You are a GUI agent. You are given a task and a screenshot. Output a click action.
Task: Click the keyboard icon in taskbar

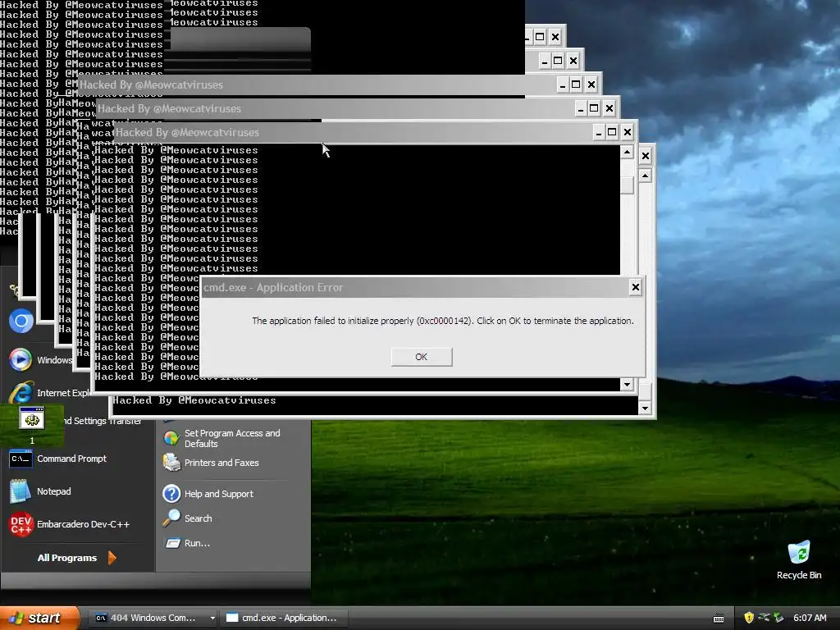click(x=719, y=619)
